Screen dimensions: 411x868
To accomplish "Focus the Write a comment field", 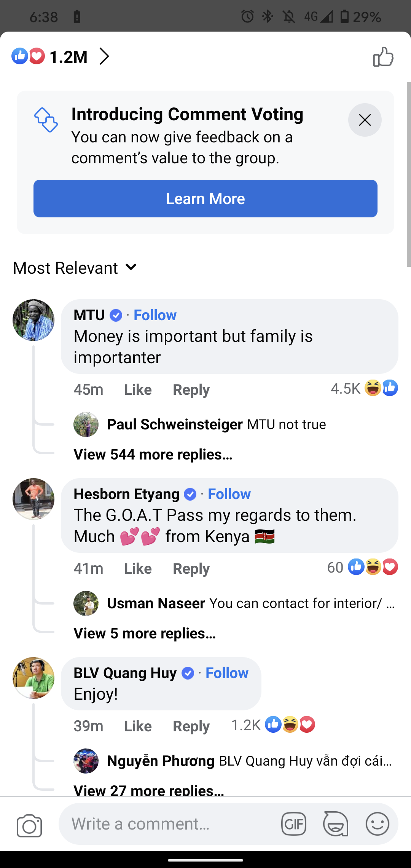I will (167, 824).
